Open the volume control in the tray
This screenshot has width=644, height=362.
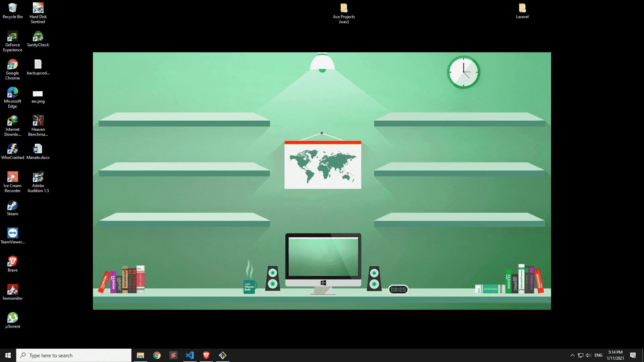coord(588,355)
